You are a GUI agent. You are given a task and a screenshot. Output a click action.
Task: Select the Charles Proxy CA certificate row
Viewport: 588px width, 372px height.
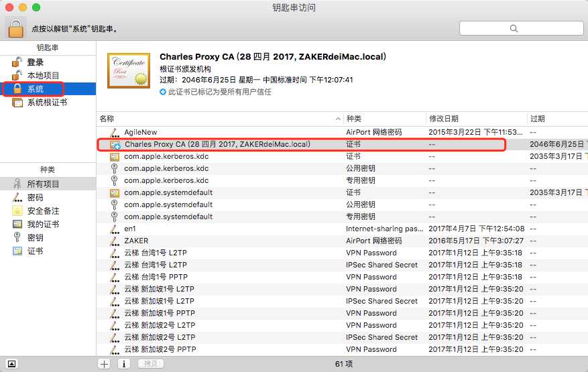342,144
